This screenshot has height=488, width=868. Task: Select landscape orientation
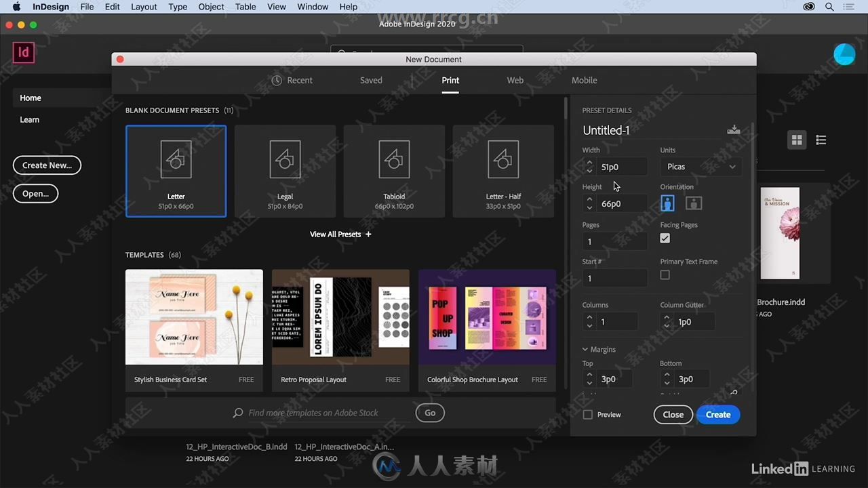coord(694,203)
